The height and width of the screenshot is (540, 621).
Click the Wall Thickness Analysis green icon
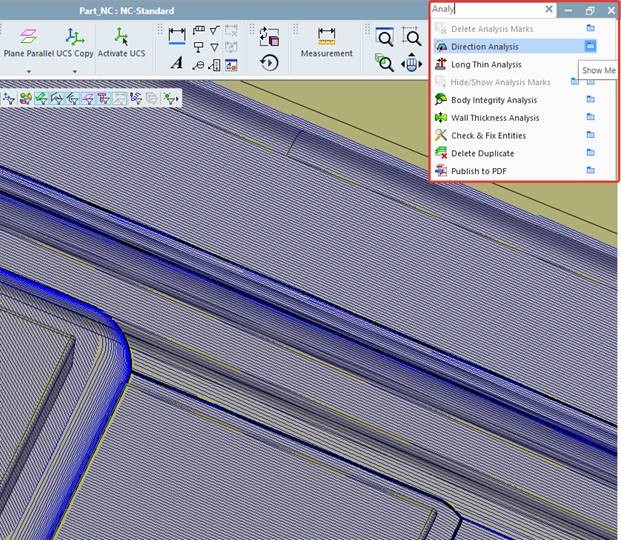[441, 117]
